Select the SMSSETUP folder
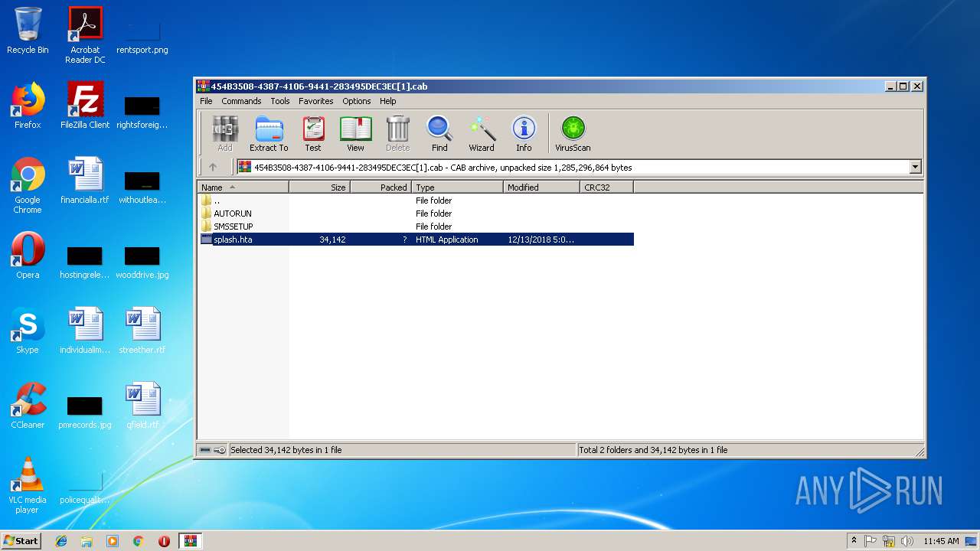This screenshot has width=980, height=551. (x=416, y=227)
